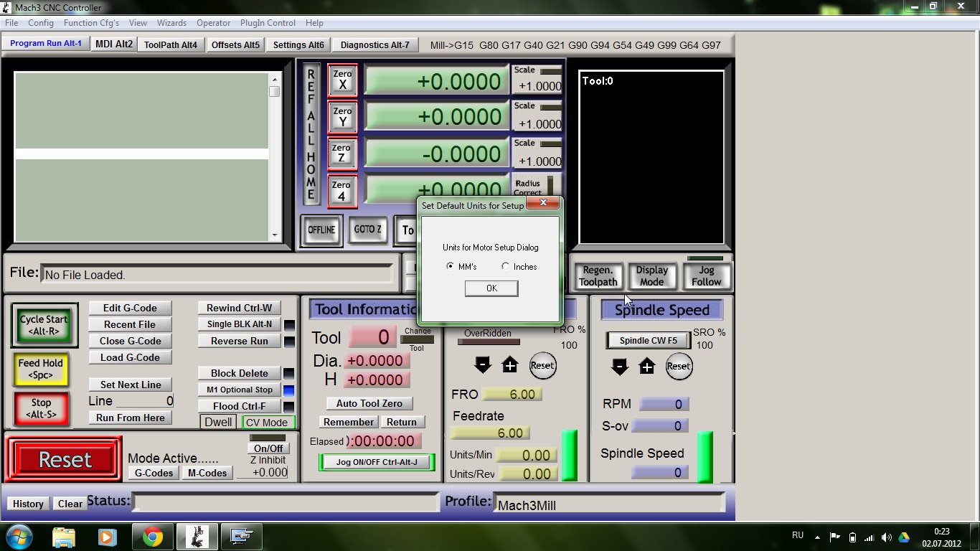The image size is (980, 551).
Task: Increase spindle speed override with up arrow
Action: pyautogui.click(x=647, y=367)
